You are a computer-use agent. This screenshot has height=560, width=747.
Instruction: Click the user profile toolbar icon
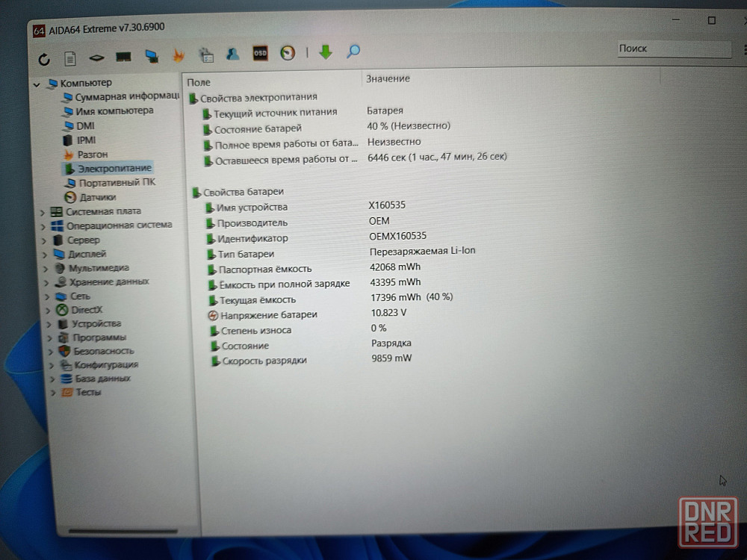pyautogui.click(x=232, y=54)
